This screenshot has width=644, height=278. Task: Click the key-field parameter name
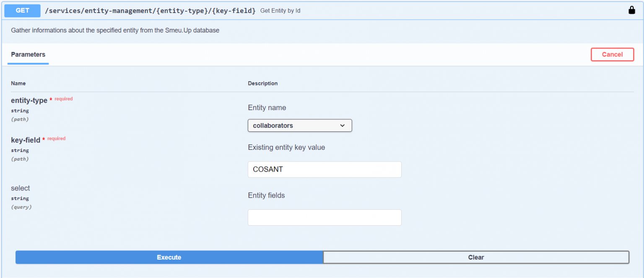point(26,140)
